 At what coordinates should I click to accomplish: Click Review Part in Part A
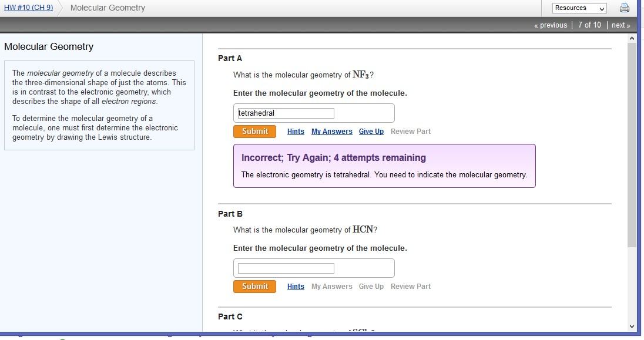point(410,132)
